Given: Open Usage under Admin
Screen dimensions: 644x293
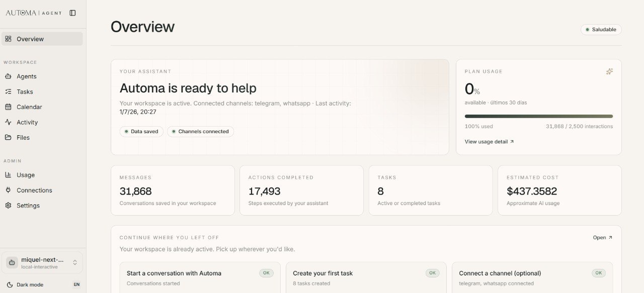Looking at the screenshot, I should [42, 175].
